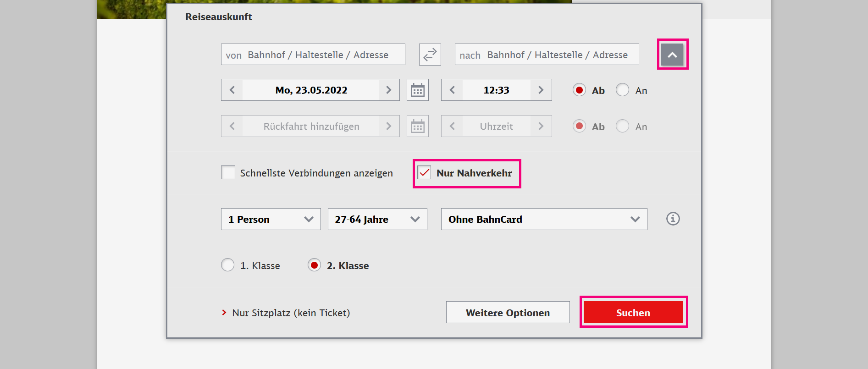Viewport: 868px width, 369px height.
Task: Set departure time earlier with left arrow
Action: pyautogui.click(x=453, y=90)
